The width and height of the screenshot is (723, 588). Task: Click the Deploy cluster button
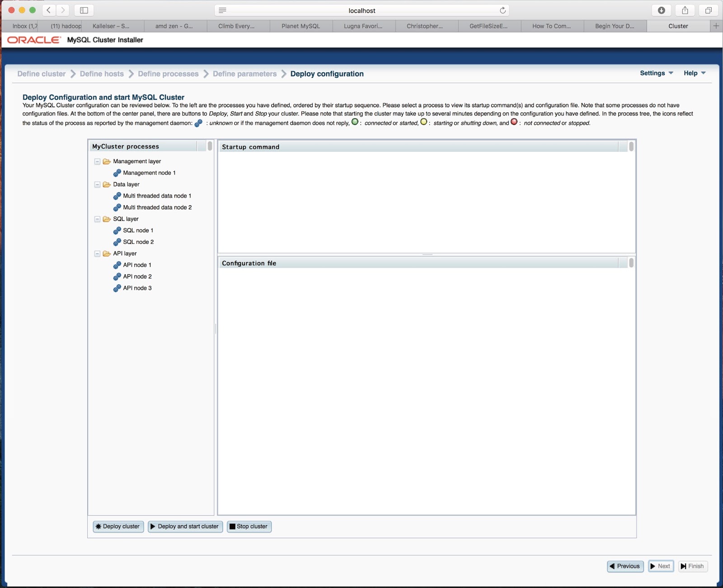tap(118, 527)
